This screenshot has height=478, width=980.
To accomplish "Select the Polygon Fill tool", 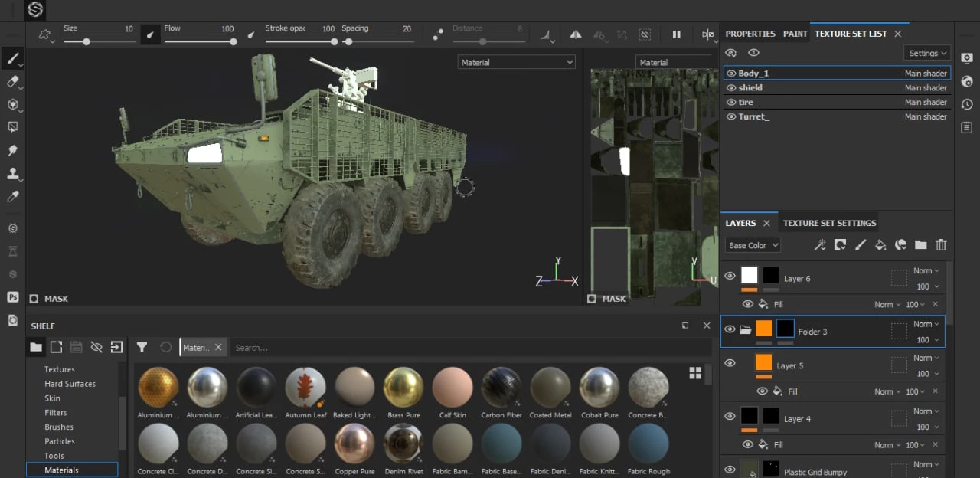I will coord(13,127).
